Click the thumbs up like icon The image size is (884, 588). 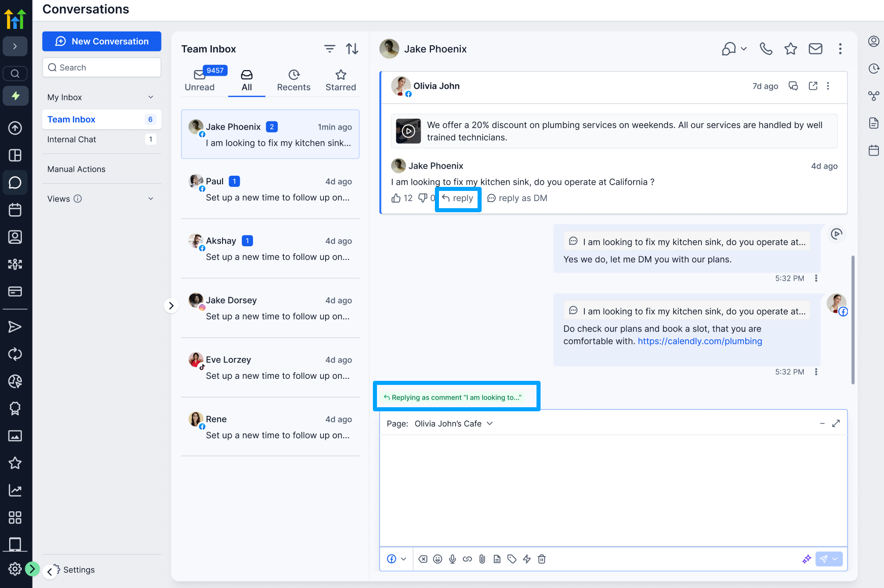[396, 198]
